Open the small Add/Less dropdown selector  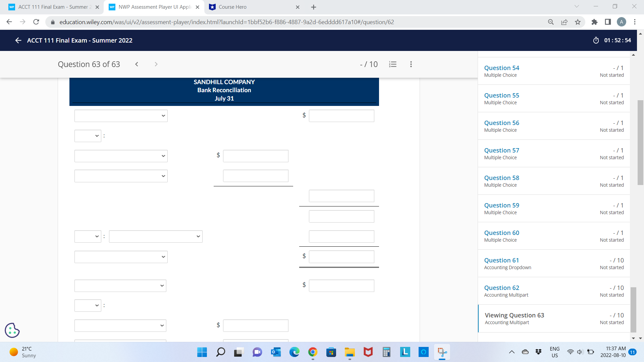[88, 136]
